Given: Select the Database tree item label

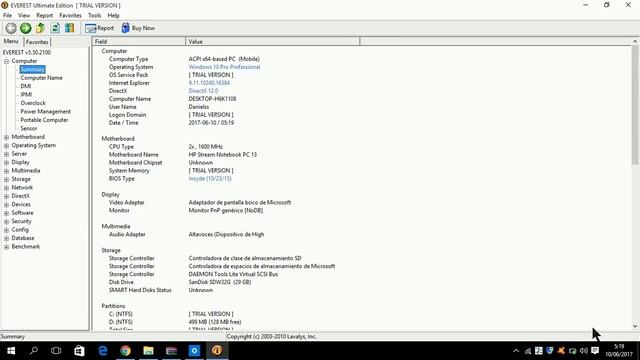Looking at the screenshot, I should 23,238.
